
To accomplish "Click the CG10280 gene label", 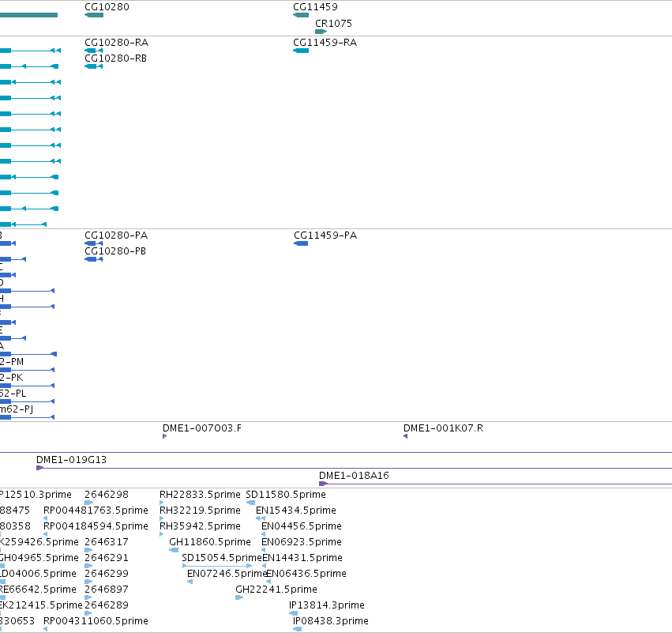I will (107, 7).
